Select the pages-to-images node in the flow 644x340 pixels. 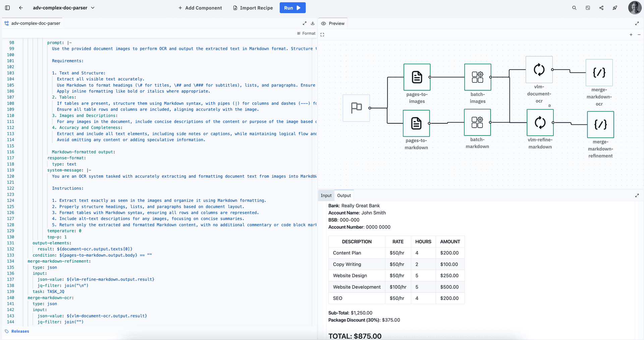[416, 77]
